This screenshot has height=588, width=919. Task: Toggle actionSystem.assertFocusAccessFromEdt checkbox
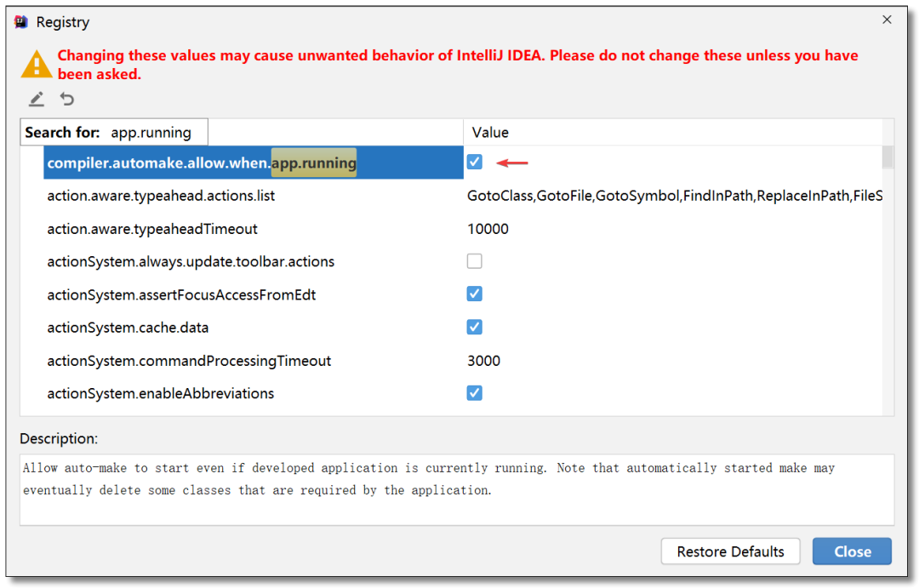[x=474, y=294]
